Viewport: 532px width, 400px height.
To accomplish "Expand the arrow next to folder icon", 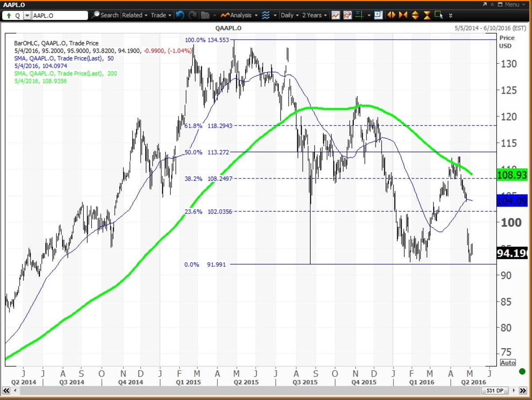I will click(214, 16).
